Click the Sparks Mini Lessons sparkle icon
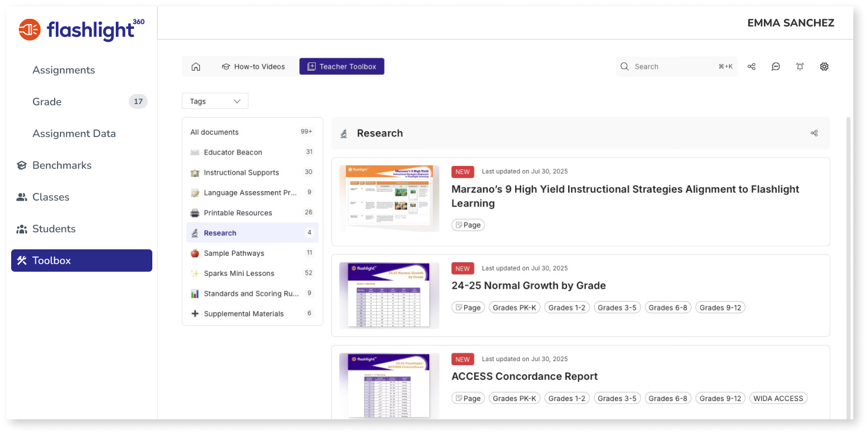 (195, 273)
